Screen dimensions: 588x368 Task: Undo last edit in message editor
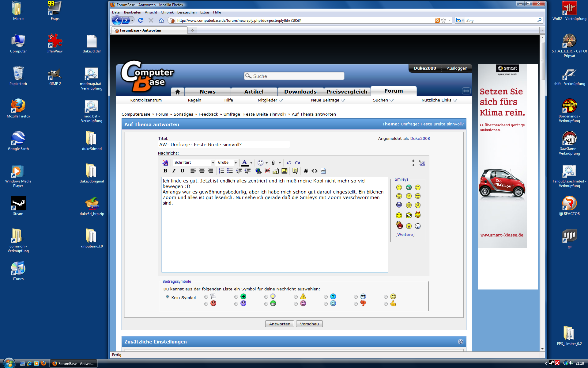(289, 163)
